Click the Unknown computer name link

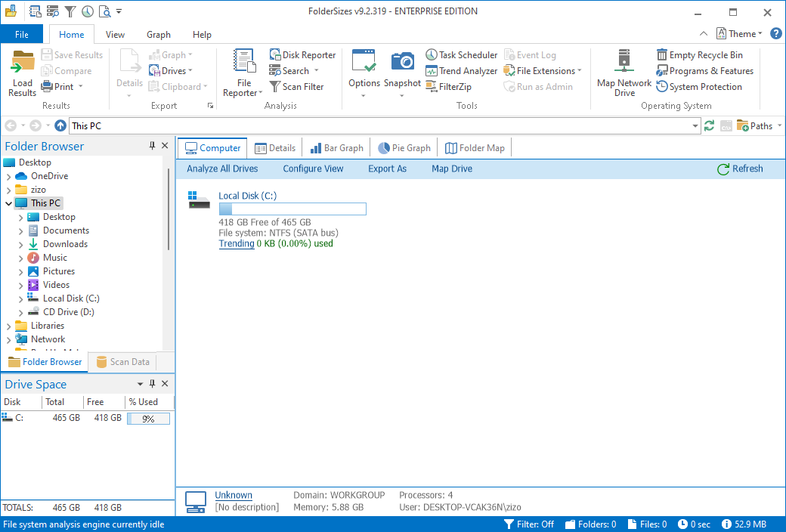pyautogui.click(x=233, y=495)
